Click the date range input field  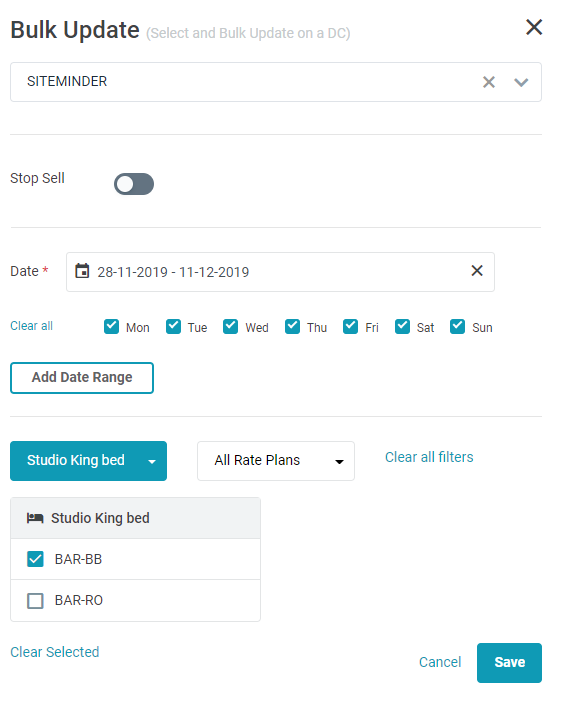click(x=280, y=272)
